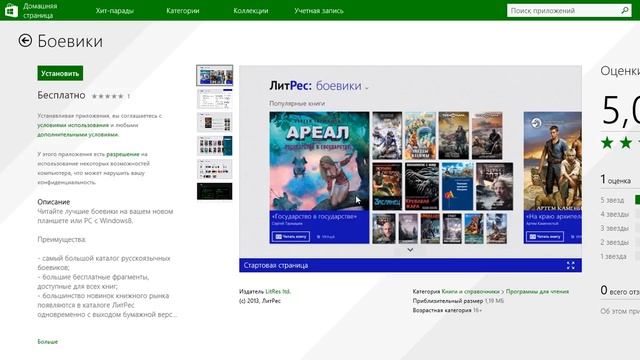Click the АРЕАЛ book cover image
The image size is (640, 360).
(319, 161)
